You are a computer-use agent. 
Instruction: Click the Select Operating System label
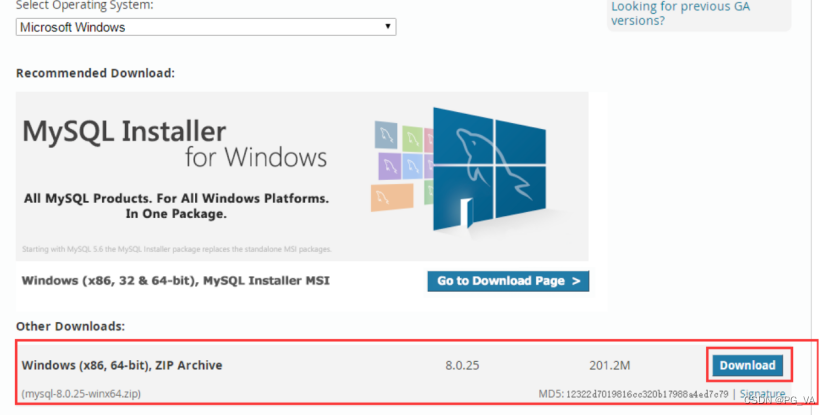click(x=85, y=6)
